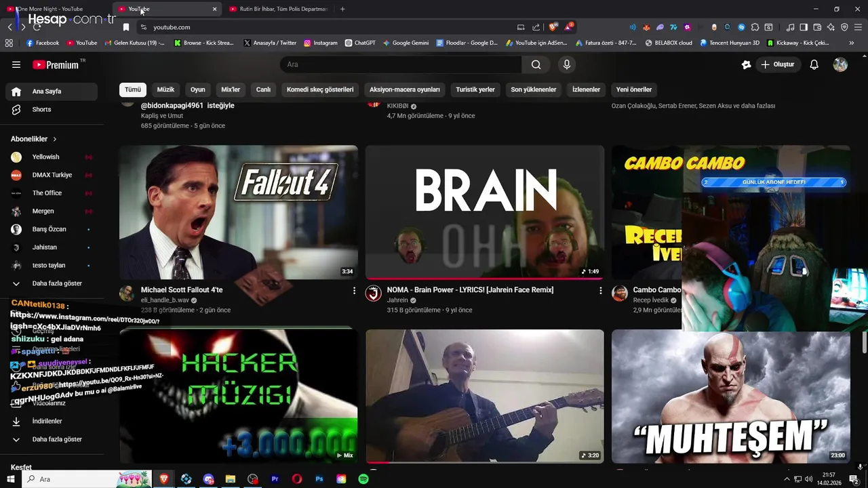Select the Canlı filter chip

(x=263, y=89)
